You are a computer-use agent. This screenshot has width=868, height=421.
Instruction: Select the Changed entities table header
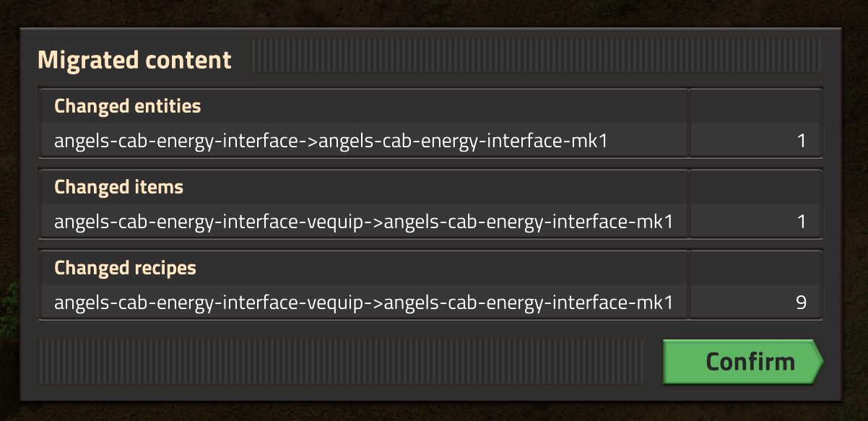pos(128,106)
